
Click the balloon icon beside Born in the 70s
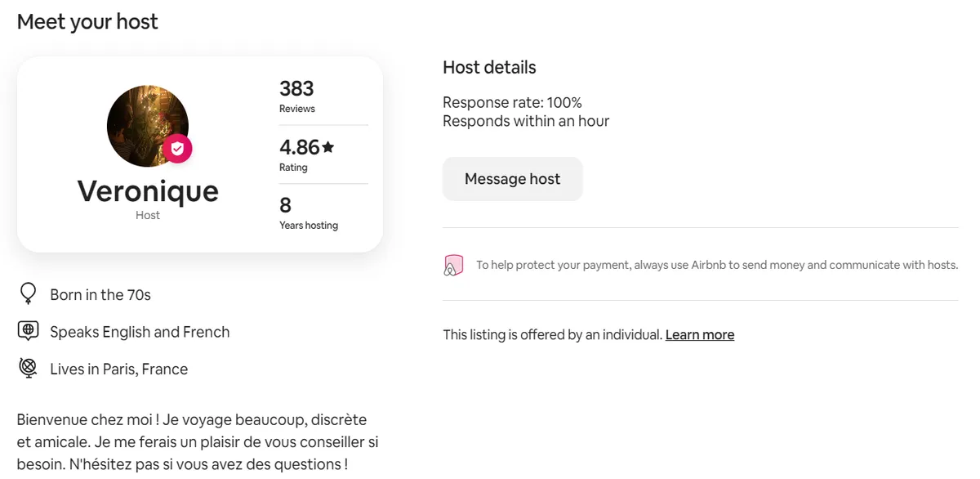pyautogui.click(x=28, y=293)
